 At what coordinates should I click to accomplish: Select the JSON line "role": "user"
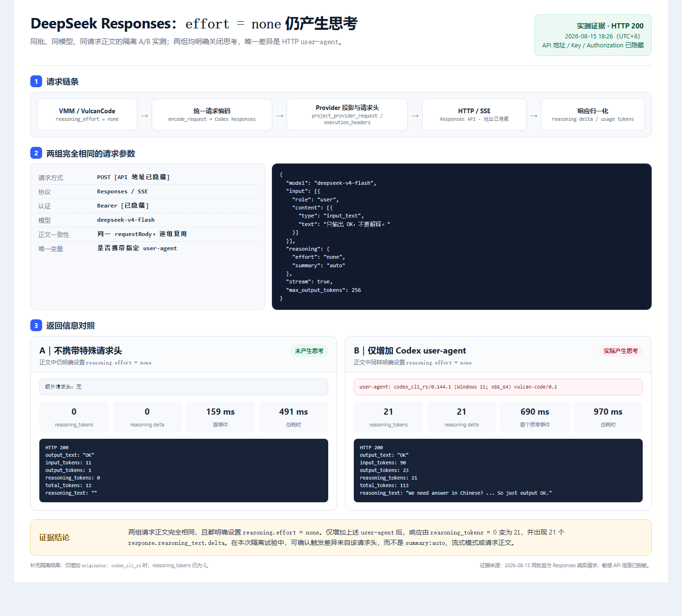tap(315, 199)
